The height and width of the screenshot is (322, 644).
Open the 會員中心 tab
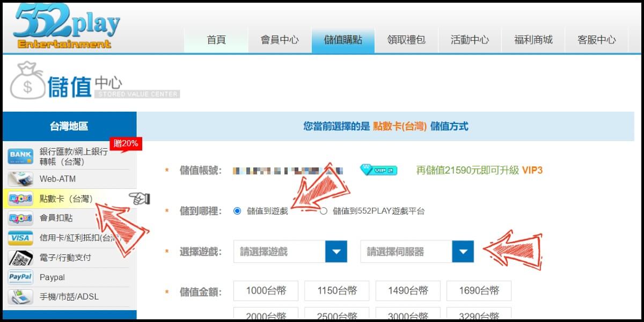point(280,40)
